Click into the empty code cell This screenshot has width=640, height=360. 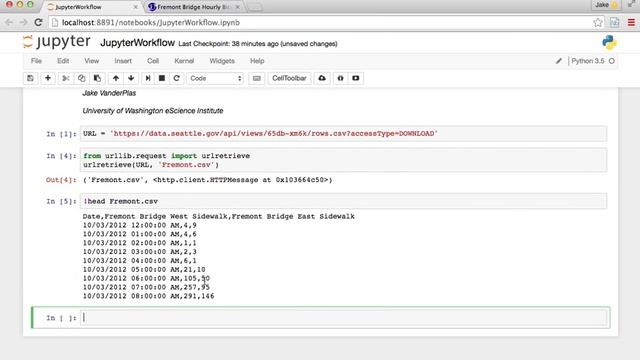coord(343,318)
